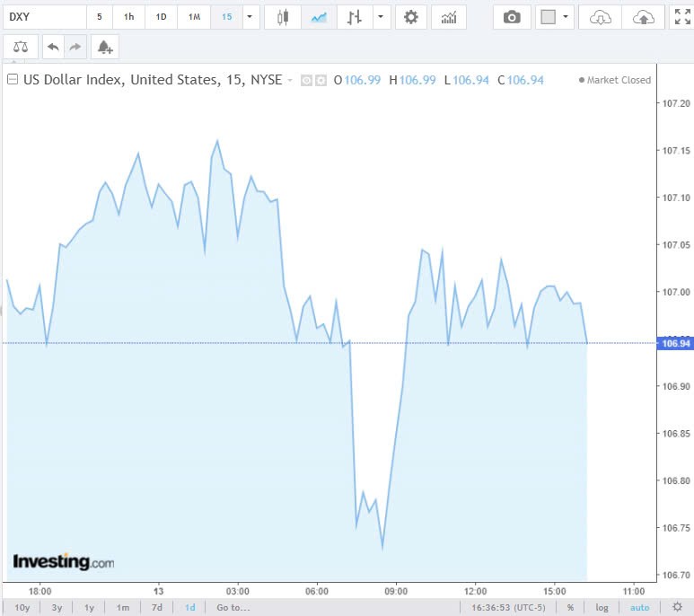Take a chart snapshot with camera icon
The height and width of the screenshot is (616, 694).
(x=512, y=17)
